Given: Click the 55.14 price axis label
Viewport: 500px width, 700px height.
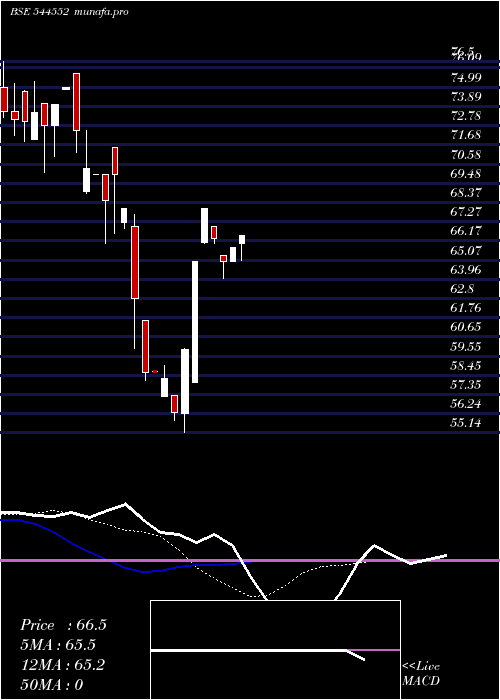Looking at the screenshot, I should [466, 422].
